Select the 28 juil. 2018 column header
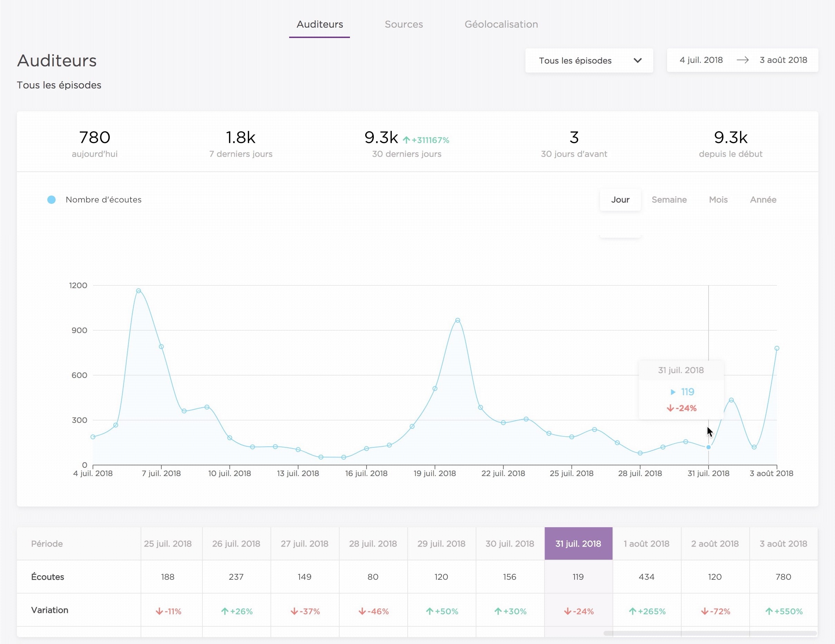835x644 pixels. pos(373,543)
